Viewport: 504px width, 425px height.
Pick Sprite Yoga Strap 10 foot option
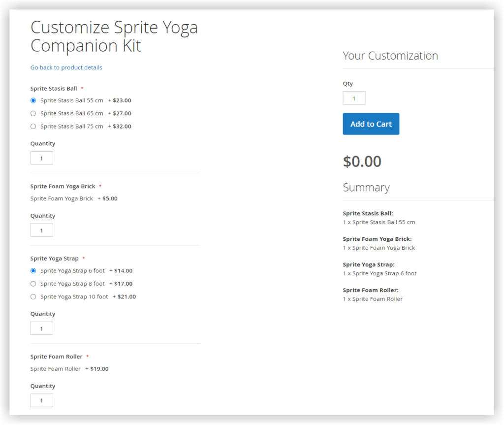33,296
